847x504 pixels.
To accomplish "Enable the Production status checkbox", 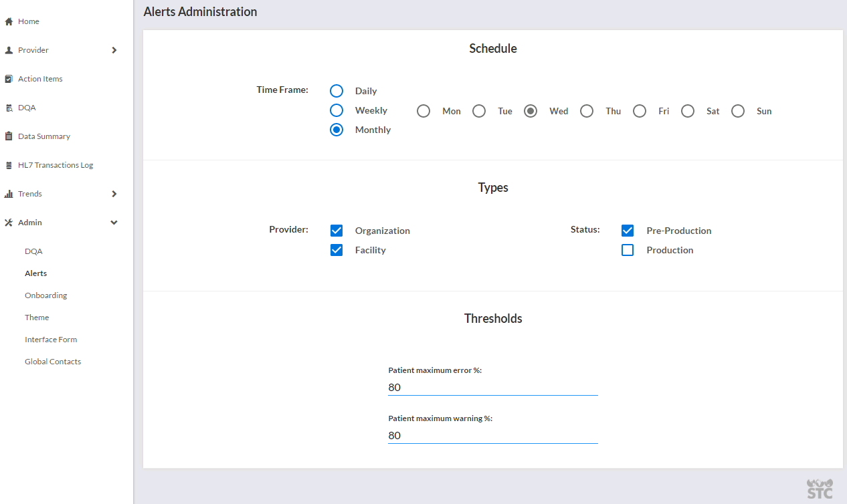I will [628, 250].
